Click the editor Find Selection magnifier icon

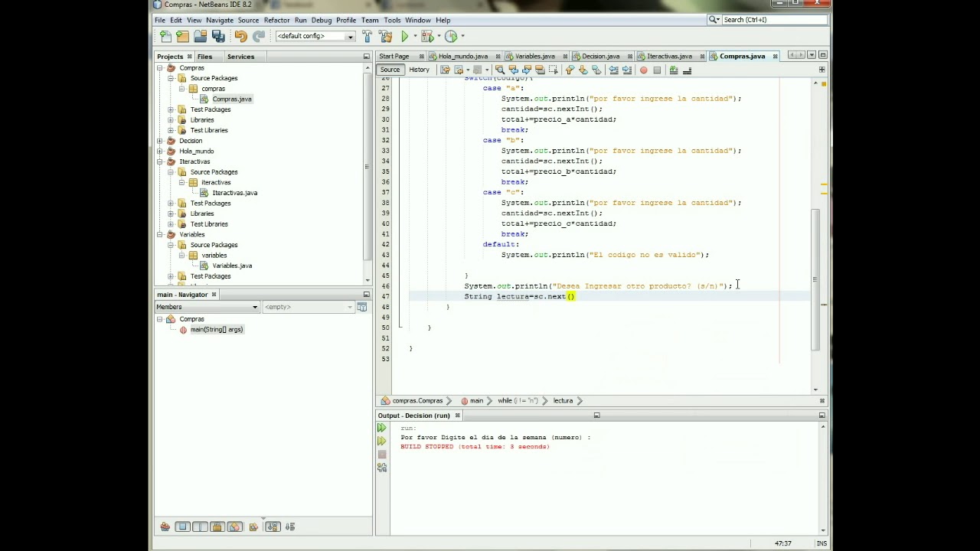[x=501, y=70]
